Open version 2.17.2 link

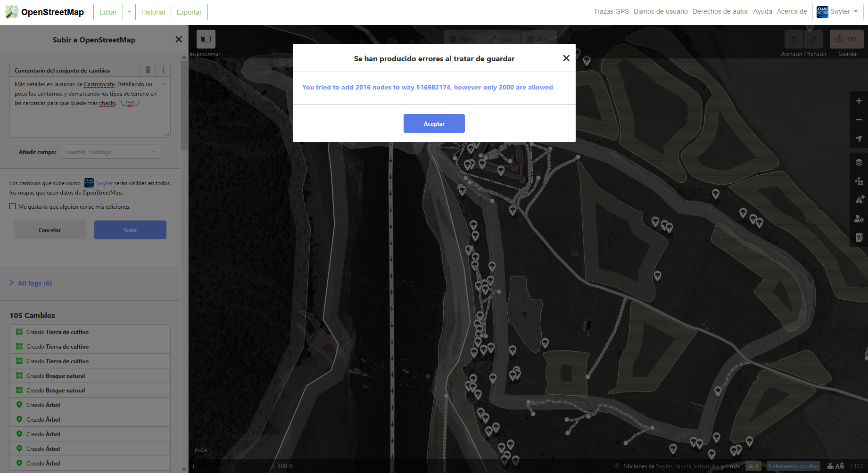[x=856, y=466]
